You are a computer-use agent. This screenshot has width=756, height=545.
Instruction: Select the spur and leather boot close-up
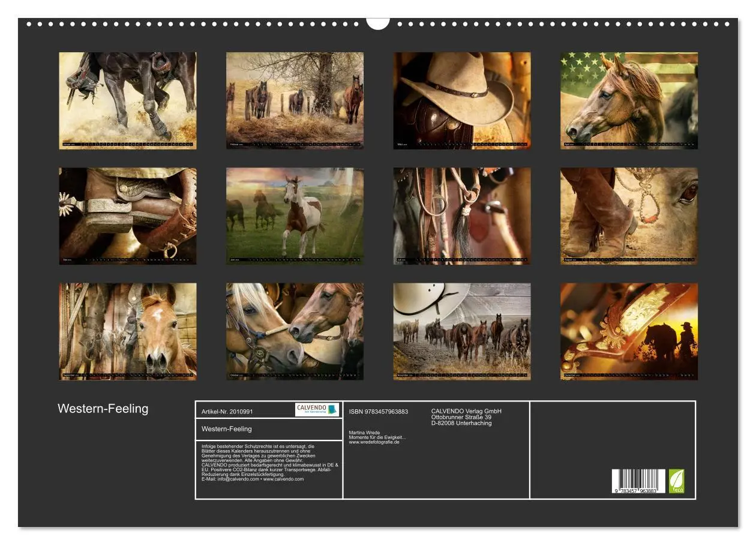127,216
